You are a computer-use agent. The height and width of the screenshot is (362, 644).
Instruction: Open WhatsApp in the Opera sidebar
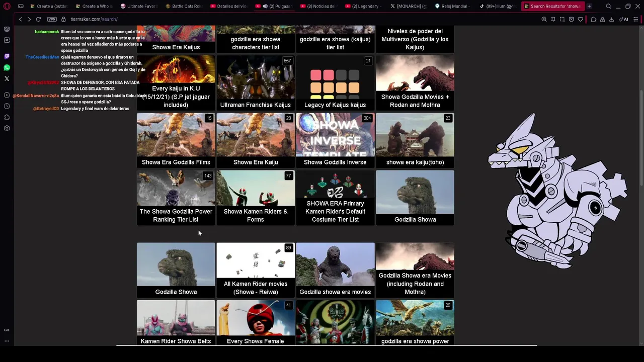pyautogui.click(x=7, y=67)
